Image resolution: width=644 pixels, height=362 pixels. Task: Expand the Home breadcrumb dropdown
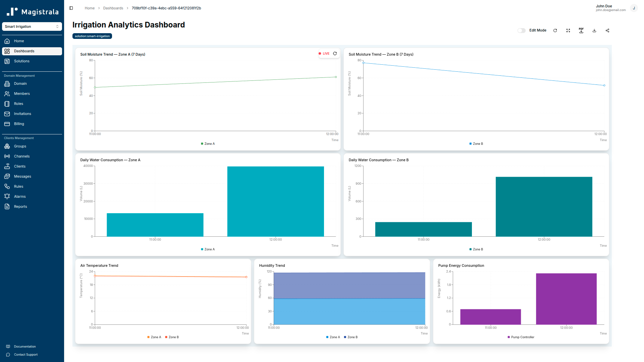pyautogui.click(x=90, y=8)
